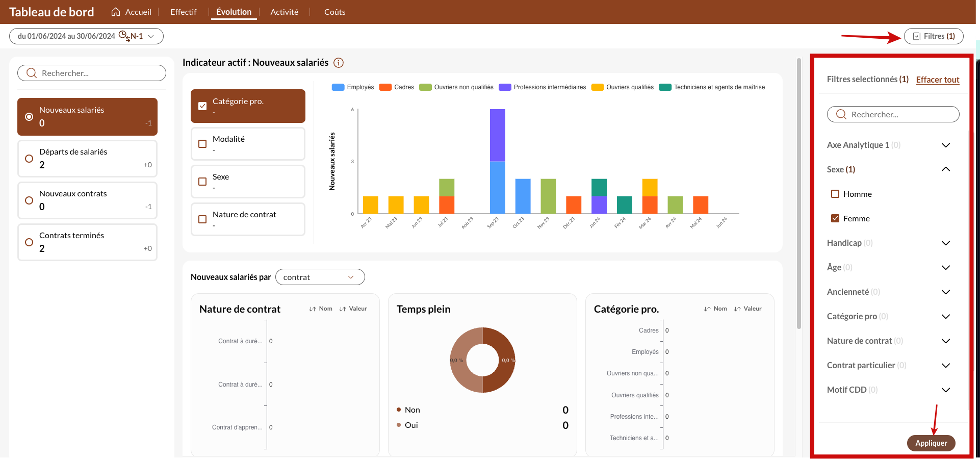Toggle Employés legend color swatch
This screenshot has width=980, height=459.
(x=338, y=87)
